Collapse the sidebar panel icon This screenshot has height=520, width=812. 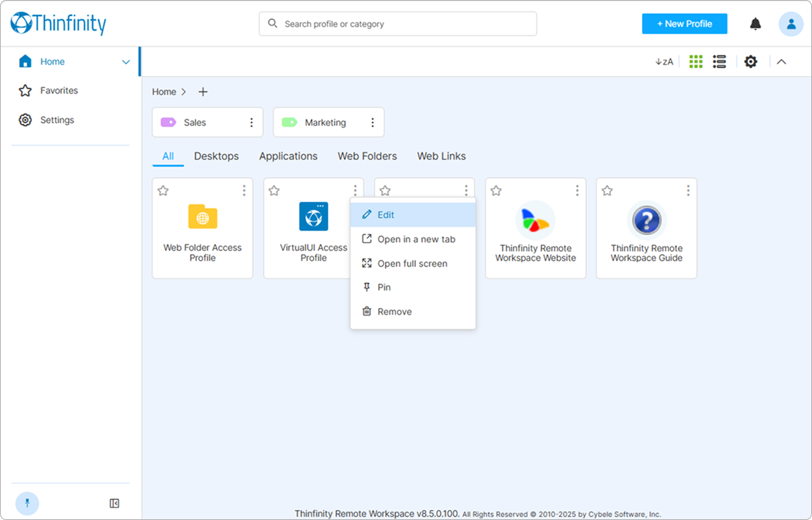point(115,503)
